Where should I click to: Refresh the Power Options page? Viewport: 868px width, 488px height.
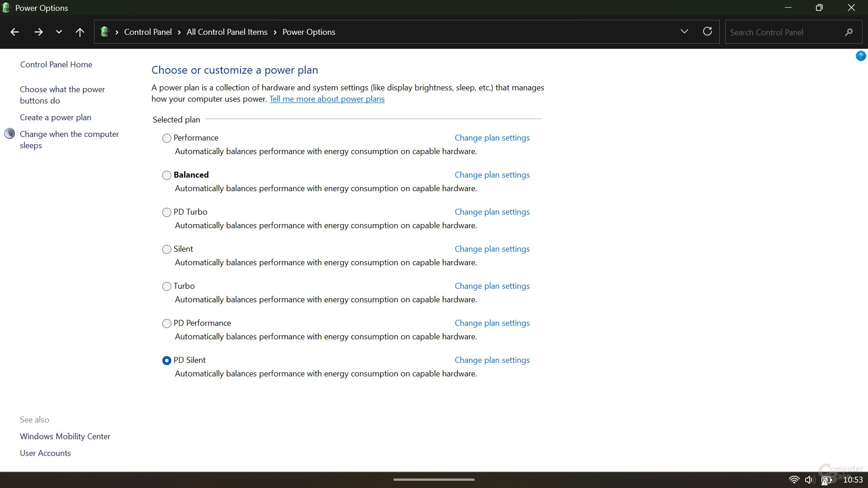pyautogui.click(x=708, y=32)
